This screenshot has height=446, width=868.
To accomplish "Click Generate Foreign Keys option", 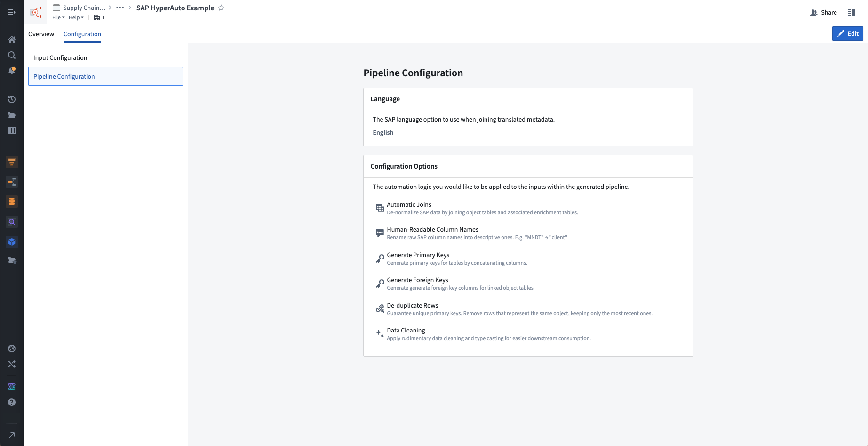I will point(455,284).
